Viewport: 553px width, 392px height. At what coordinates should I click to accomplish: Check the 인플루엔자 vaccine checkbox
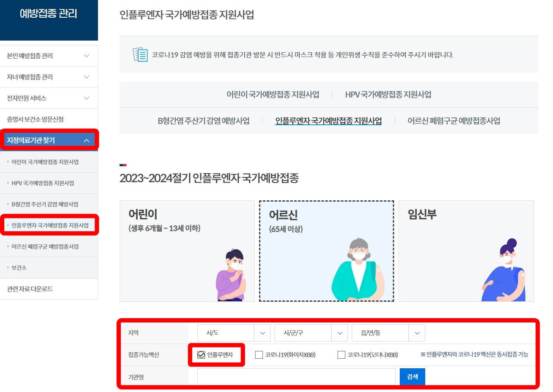pyautogui.click(x=201, y=355)
